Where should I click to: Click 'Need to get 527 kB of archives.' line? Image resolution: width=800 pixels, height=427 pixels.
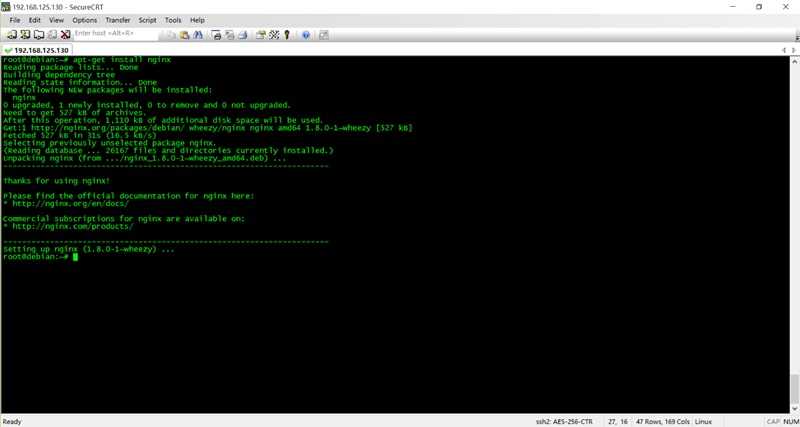pyautogui.click(x=75, y=113)
